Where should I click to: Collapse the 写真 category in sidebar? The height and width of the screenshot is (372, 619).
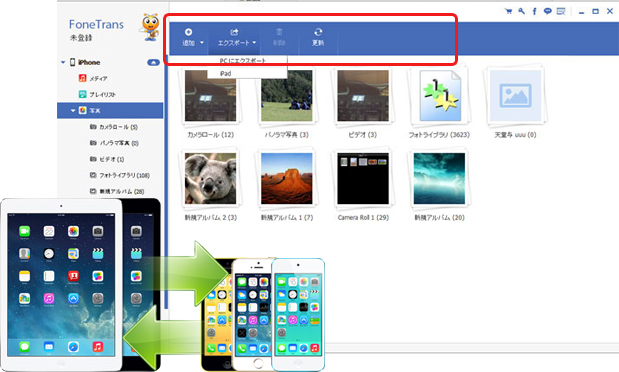[x=73, y=111]
